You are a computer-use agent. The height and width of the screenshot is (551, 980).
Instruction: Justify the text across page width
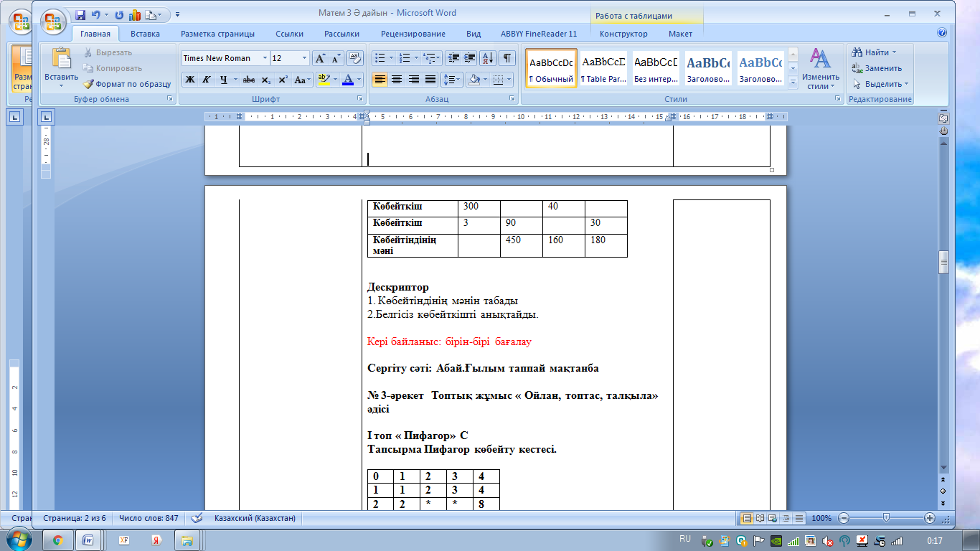pyautogui.click(x=430, y=80)
